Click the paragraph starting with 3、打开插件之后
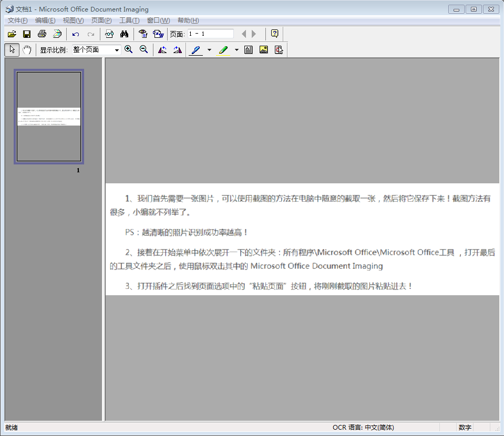Image resolution: width=504 pixels, height=436 pixels. point(269,286)
